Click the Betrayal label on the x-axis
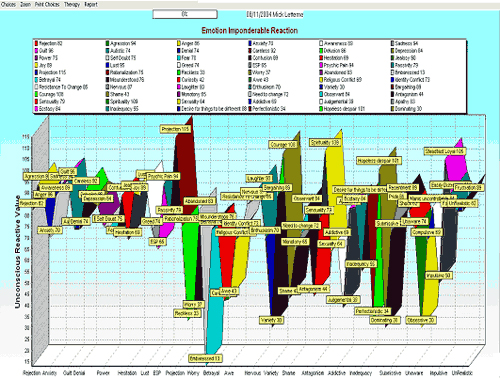The width and height of the screenshot is (500, 379). (211, 373)
